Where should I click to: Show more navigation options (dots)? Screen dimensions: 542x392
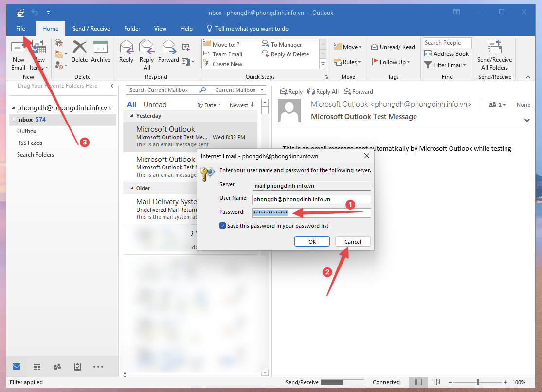coord(98,367)
